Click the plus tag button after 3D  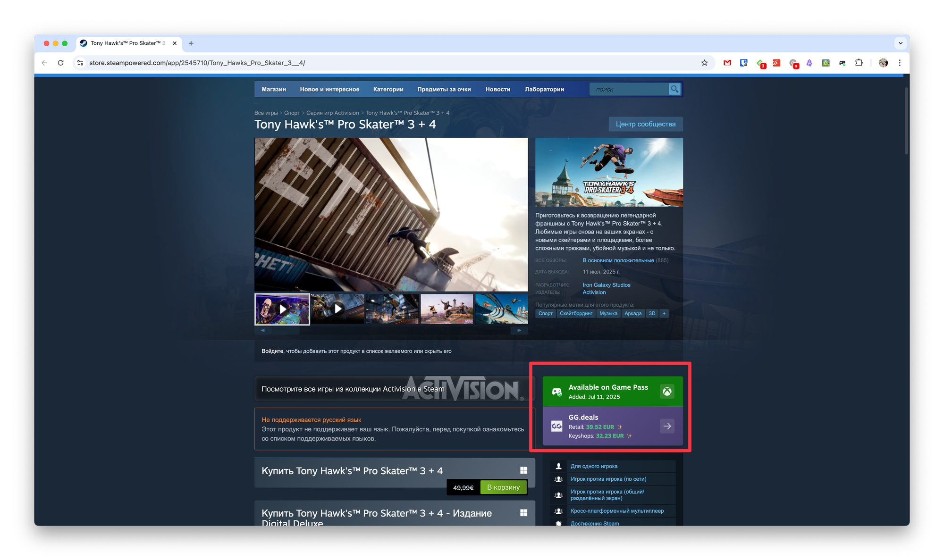[x=664, y=313]
